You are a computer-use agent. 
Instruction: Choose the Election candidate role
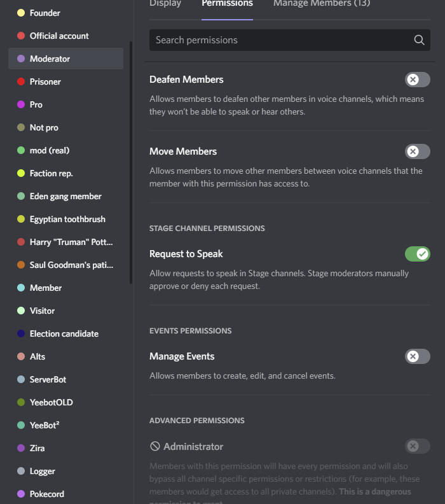[x=64, y=333]
